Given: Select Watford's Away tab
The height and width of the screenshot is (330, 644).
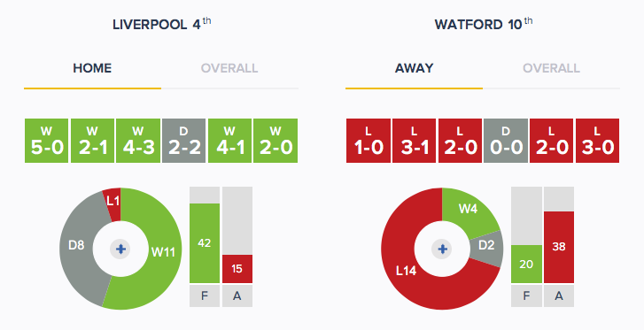Looking at the screenshot, I should point(414,68).
